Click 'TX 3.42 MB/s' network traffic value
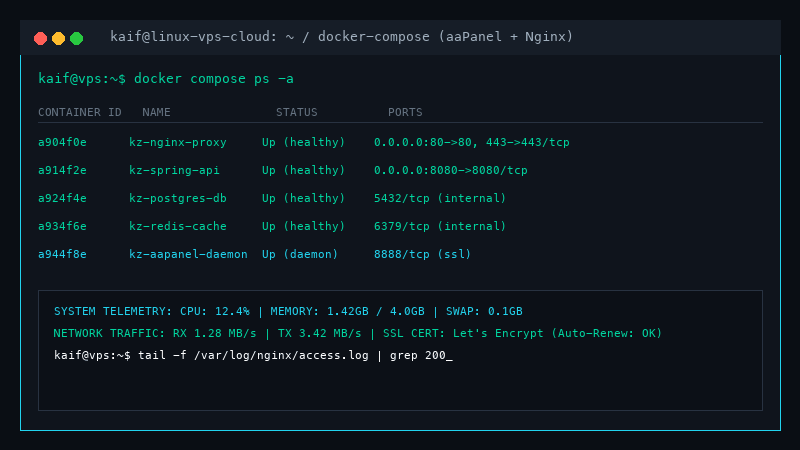Screen dimensions: 800x450 coord(319,333)
